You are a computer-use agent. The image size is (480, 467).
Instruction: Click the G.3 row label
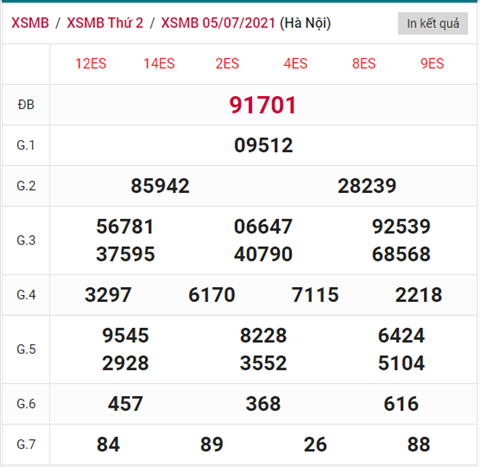[x=26, y=240]
